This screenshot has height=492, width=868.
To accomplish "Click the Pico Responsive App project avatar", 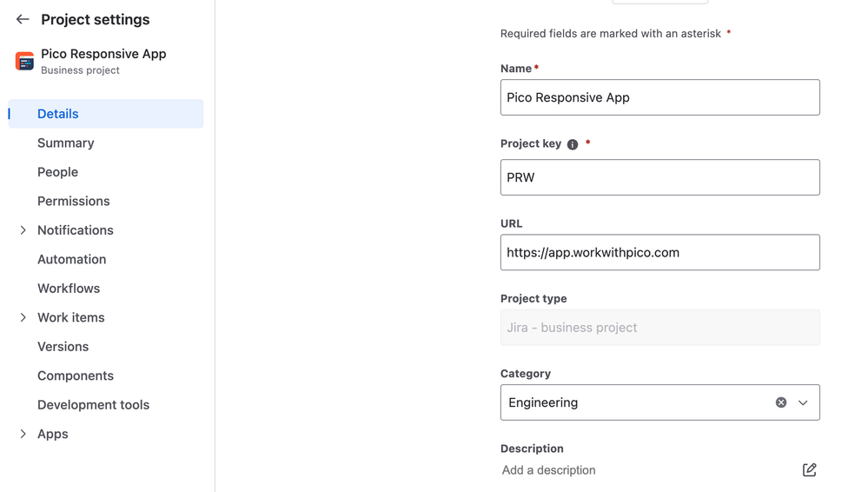I will 24,61.
